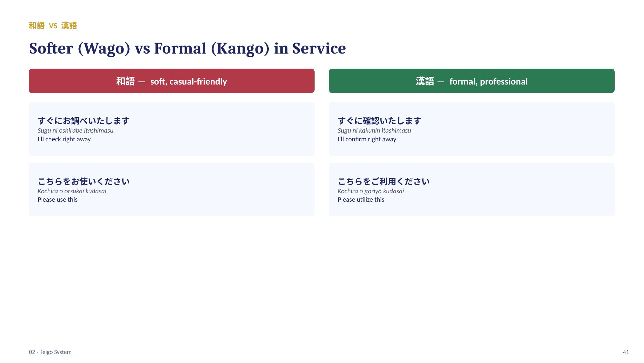Viewport: 644px width, 363px height.
Task: Click translation 'Please use this'
Action: [57, 199]
